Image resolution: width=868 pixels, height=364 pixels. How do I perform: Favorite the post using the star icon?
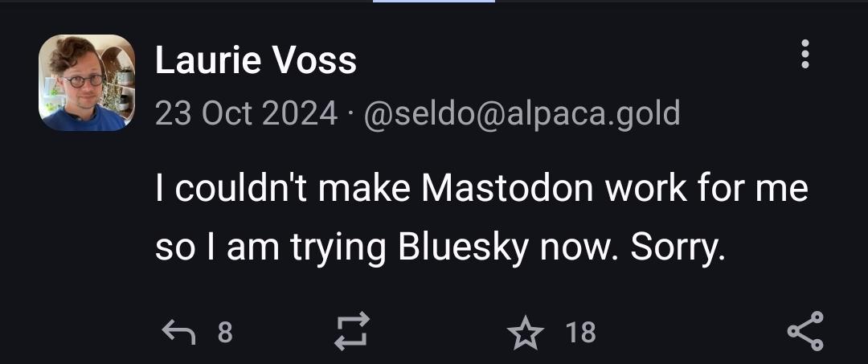[525, 331]
